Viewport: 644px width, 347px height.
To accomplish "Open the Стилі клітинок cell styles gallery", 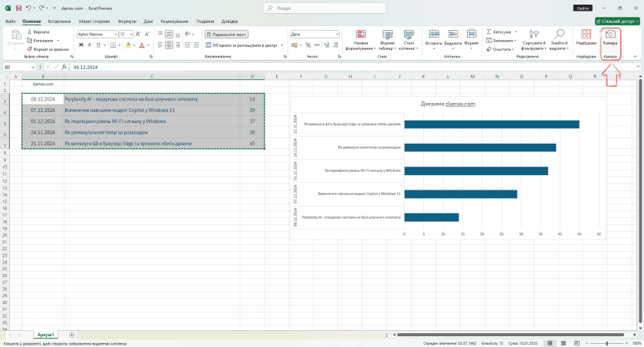I will [x=409, y=39].
